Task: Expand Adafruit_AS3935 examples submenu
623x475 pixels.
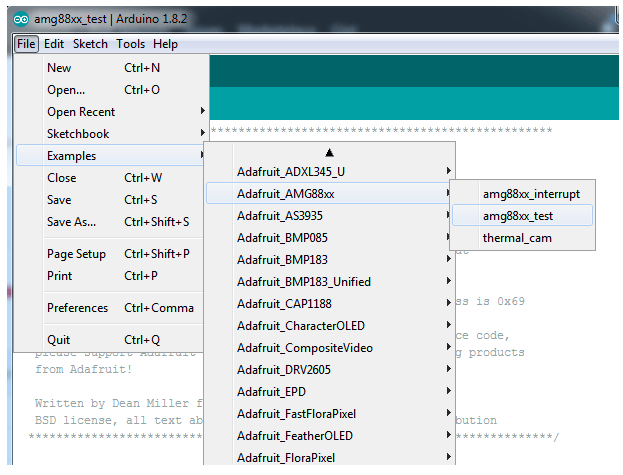Action: click(328, 216)
